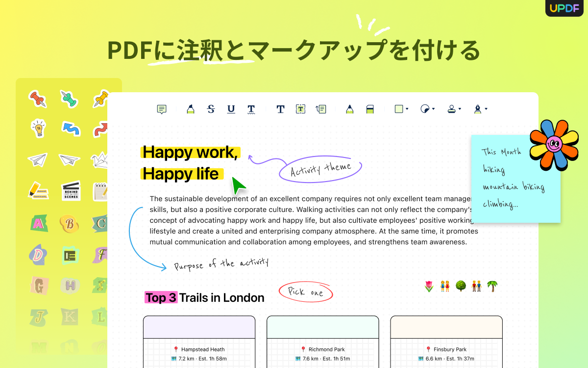
Task: Open the stamp tool dropdown
Action: (453, 109)
